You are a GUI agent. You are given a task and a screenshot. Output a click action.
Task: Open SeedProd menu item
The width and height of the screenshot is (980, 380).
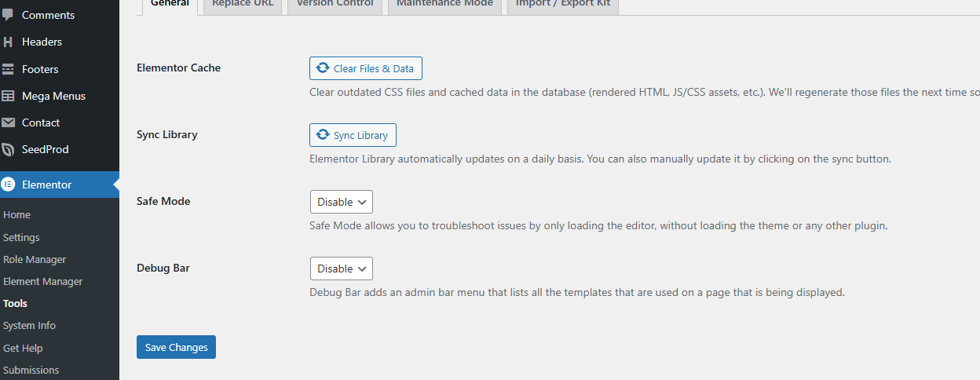coord(60,149)
